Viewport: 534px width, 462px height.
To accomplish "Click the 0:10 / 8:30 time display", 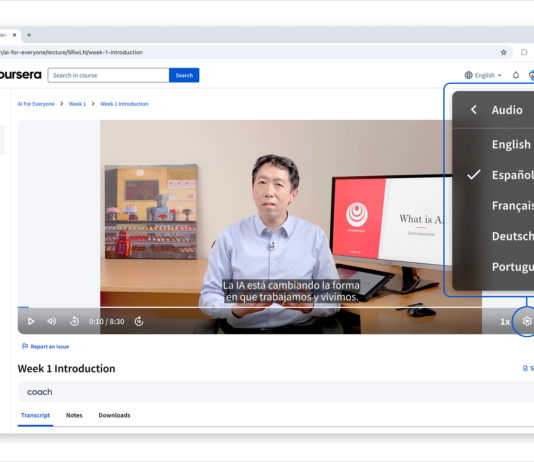I will click(107, 321).
